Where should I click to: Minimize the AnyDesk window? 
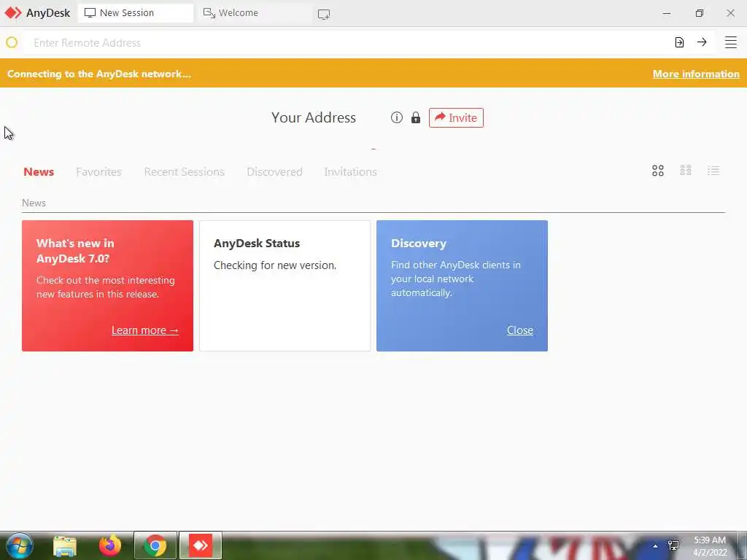tap(667, 13)
